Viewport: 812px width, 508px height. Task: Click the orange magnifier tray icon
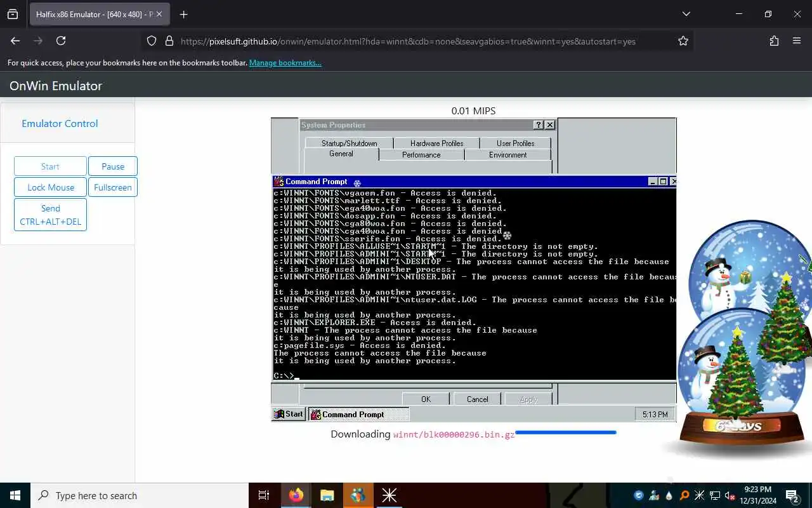684,495
